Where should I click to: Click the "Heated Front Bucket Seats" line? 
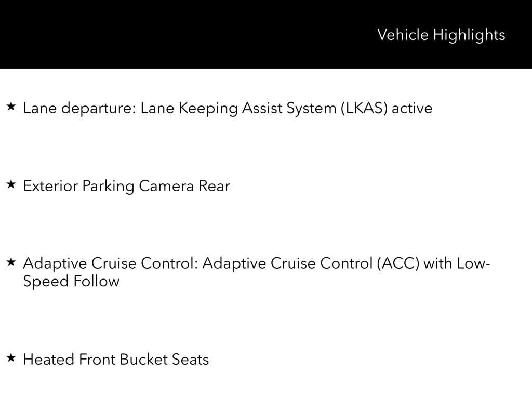pyautogui.click(x=116, y=360)
